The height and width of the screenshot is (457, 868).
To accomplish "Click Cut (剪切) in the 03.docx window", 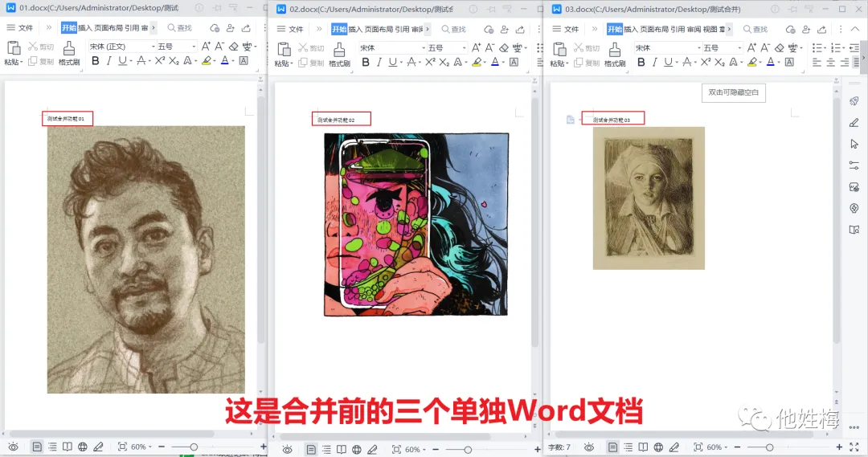I will coord(587,48).
